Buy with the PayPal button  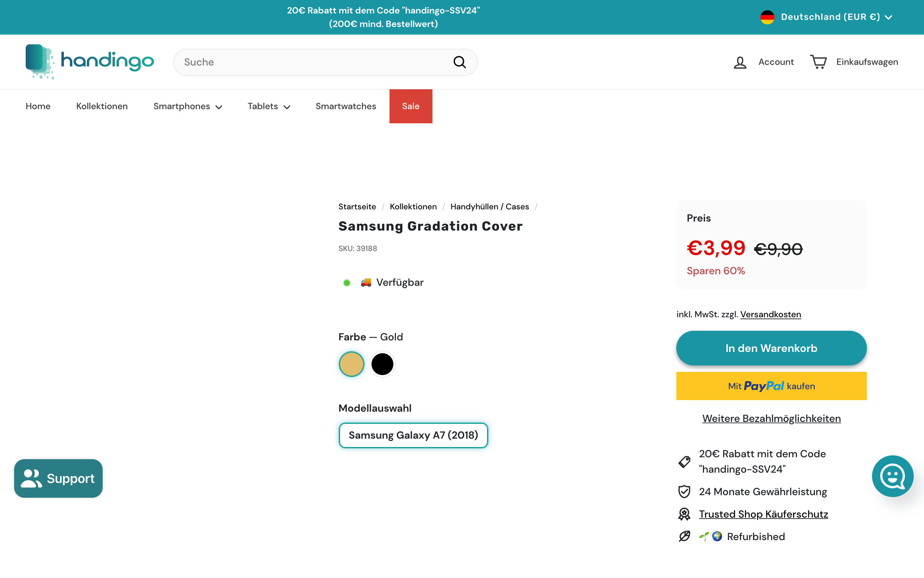771,386
